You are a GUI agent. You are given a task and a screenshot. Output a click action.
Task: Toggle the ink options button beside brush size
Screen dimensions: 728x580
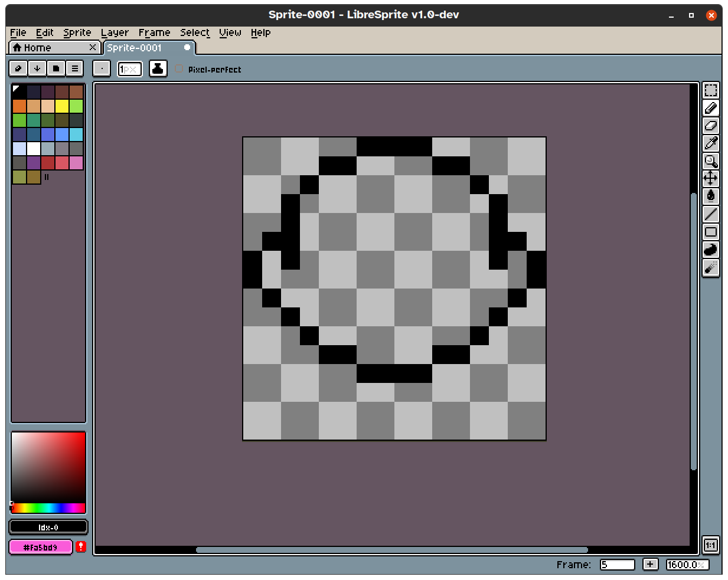[158, 68]
